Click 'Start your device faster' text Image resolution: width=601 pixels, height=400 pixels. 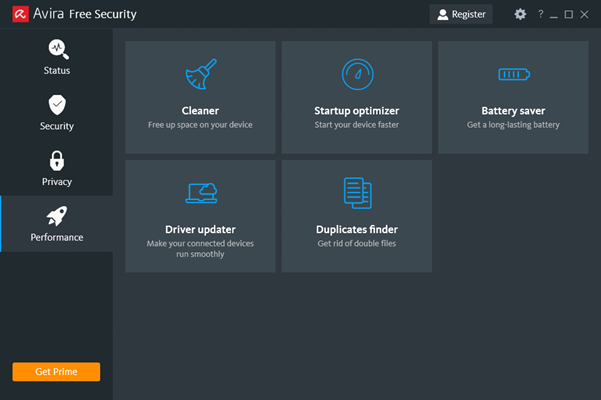click(x=356, y=125)
